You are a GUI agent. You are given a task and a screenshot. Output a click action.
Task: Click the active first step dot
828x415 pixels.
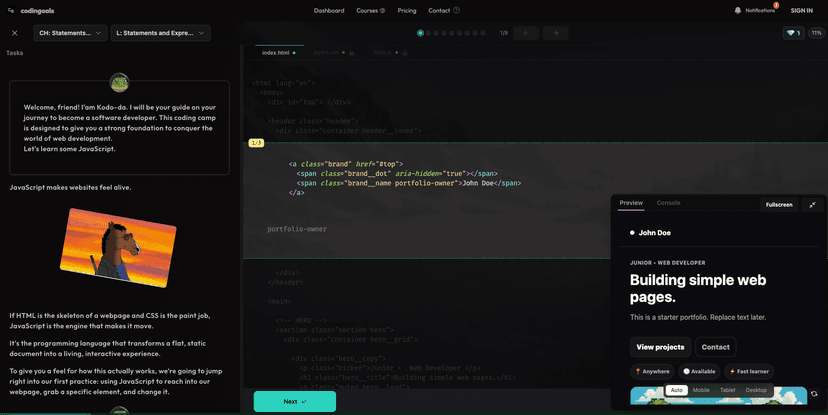coord(420,33)
